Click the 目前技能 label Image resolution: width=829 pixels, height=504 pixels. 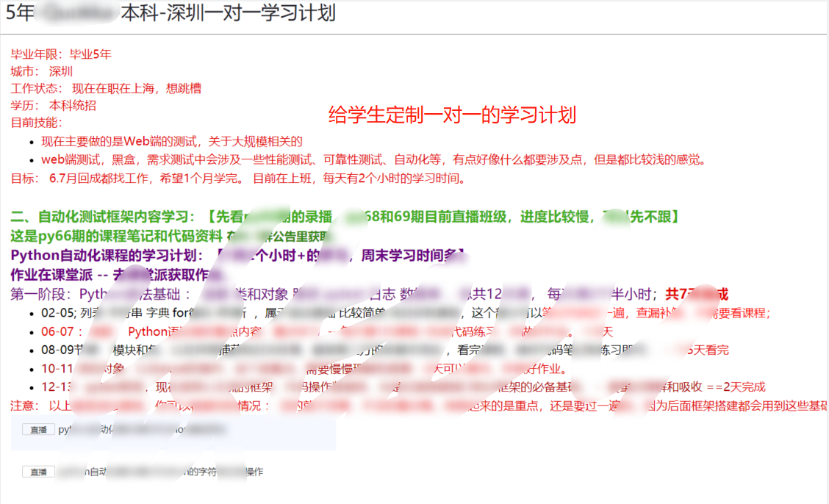click(x=37, y=122)
